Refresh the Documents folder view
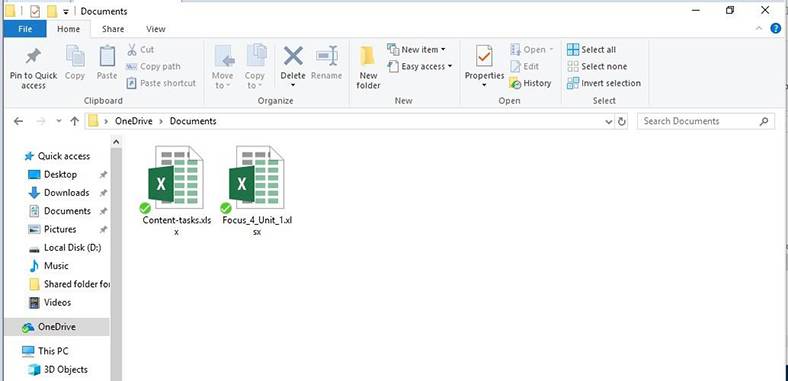 pos(622,122)
